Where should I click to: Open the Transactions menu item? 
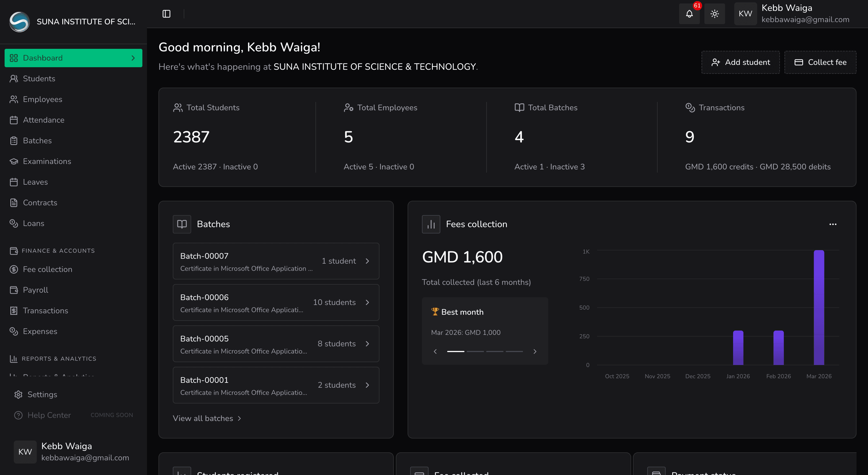[45, 310]
